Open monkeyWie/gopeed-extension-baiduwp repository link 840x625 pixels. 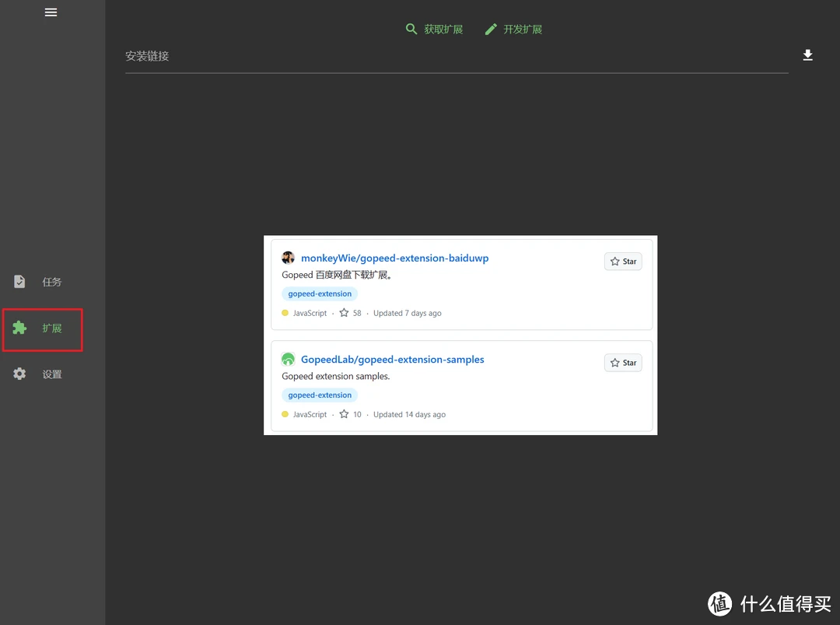[x=395, y=258]
